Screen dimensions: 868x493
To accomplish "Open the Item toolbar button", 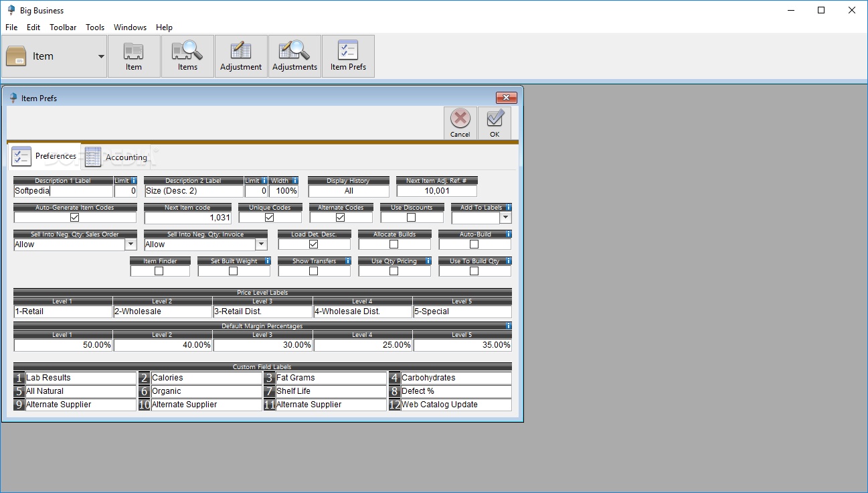I will [134, 56].
